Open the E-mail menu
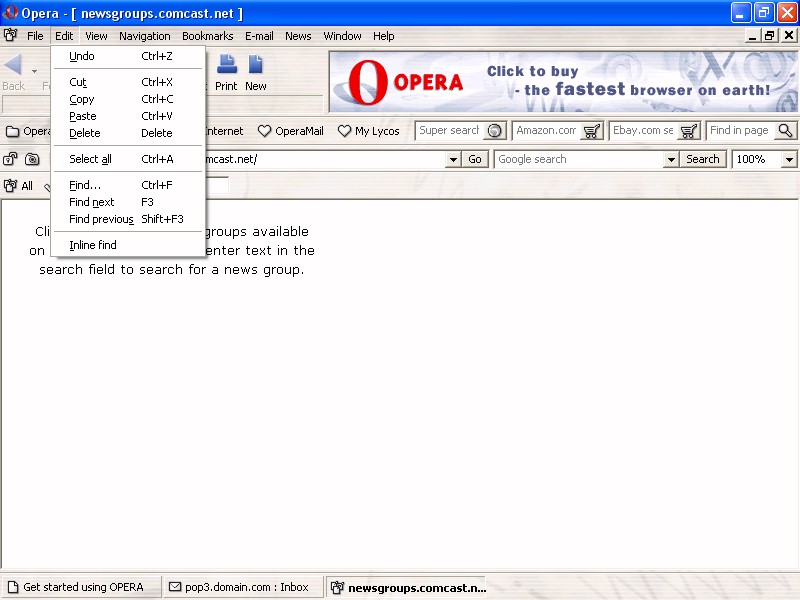Viewport: 800px width, 600px height. (x=259, y=36)
